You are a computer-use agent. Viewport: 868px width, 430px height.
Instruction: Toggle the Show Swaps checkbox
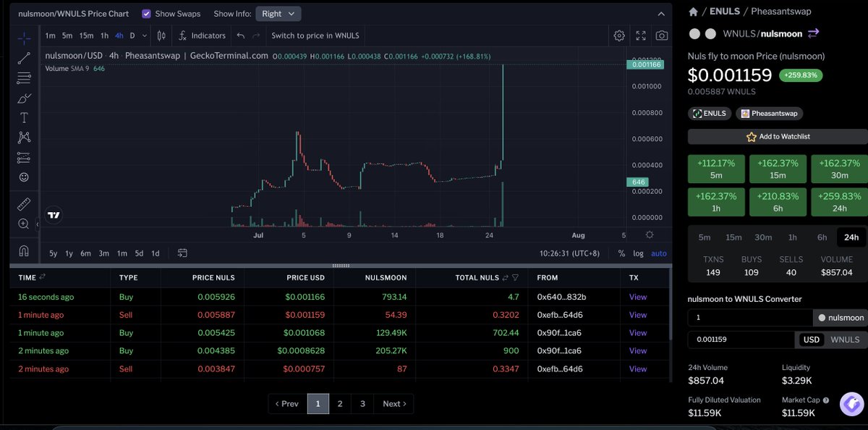pos(147,14)
